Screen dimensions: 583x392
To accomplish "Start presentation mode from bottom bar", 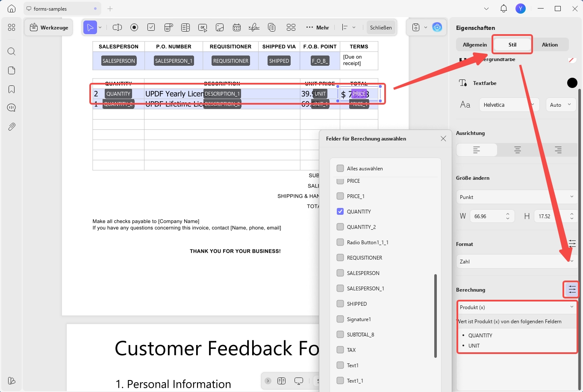I will (299, 380).
